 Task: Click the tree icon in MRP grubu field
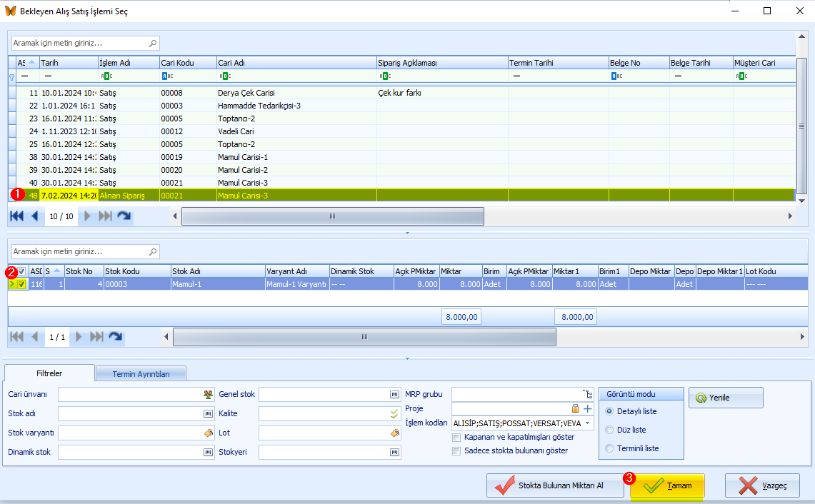(x=587, y=394)
